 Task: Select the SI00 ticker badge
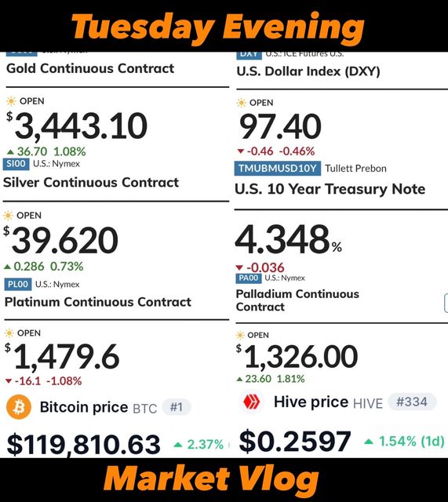(16, 164)
